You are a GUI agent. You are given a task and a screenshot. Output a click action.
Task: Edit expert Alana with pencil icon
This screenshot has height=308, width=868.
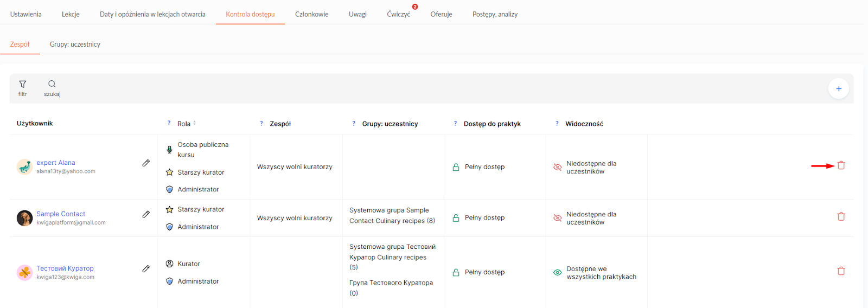pyautogui.click(x=146, y=163)
